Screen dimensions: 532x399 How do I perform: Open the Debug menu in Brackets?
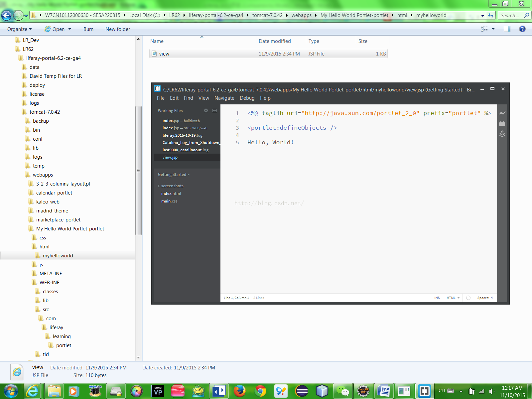click(x=247, y=98)
